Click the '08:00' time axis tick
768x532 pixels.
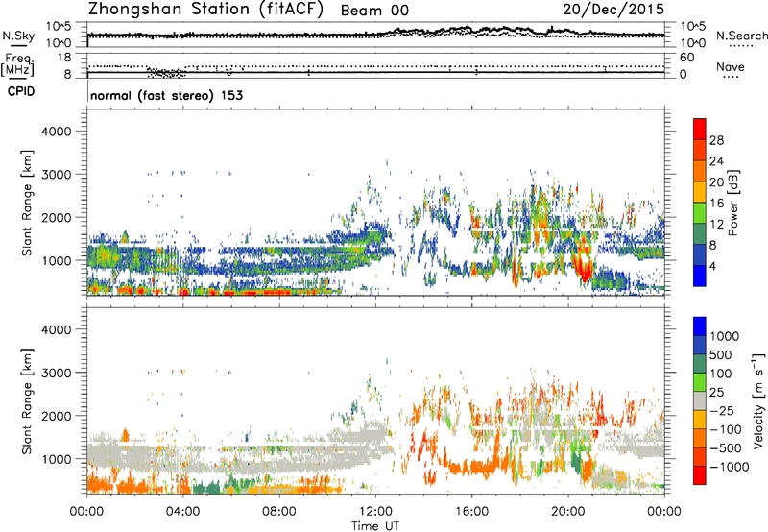[x=278, y=512]
